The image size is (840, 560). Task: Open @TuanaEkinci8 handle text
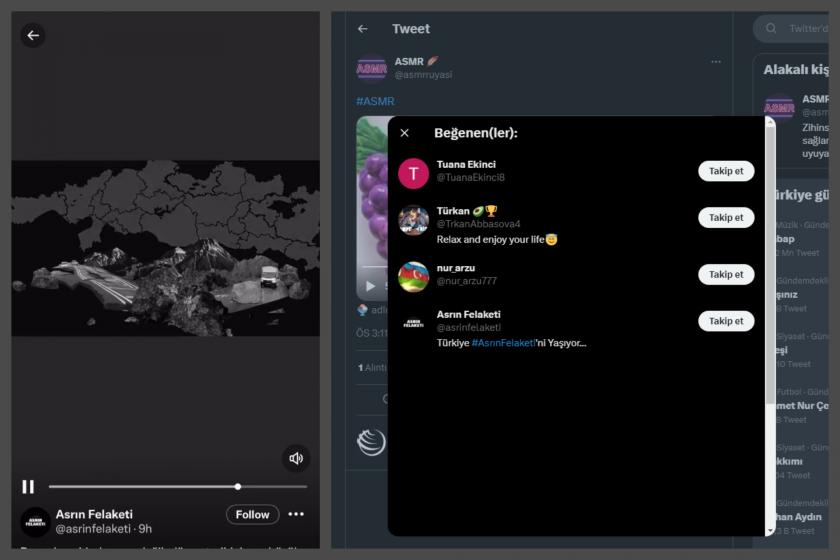(x=470, y=177)
